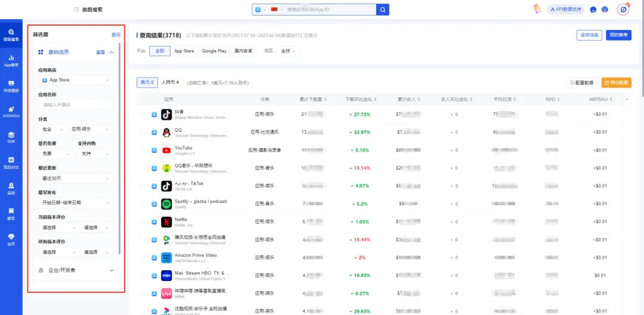Click the Amazon Prime Video app icon
644x315 pixels.
(x=166, y=258)
